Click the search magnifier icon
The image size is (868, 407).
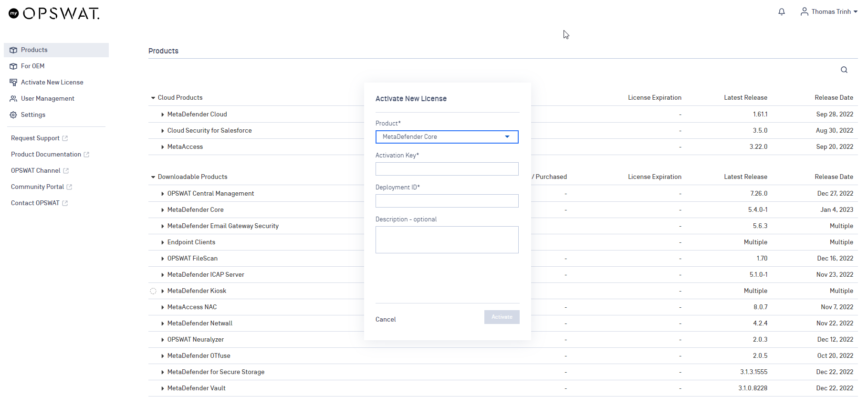[x=844, y=70]
